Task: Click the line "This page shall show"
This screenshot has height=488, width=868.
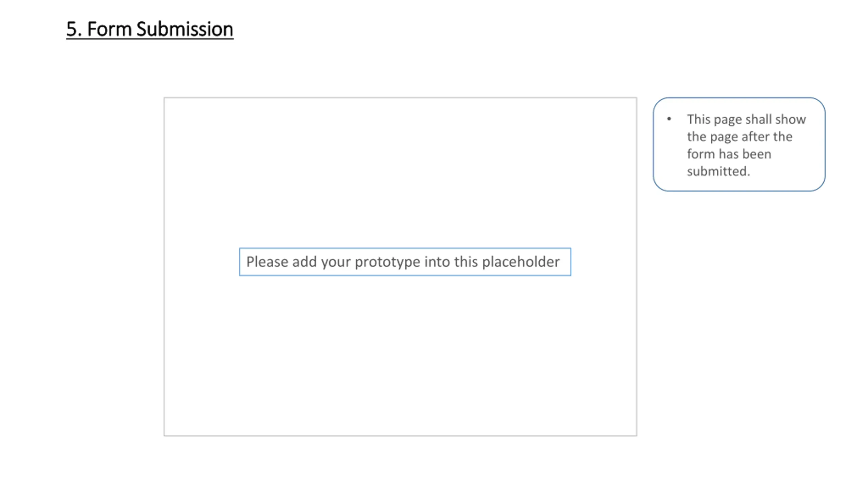Action: coord(746,119)
